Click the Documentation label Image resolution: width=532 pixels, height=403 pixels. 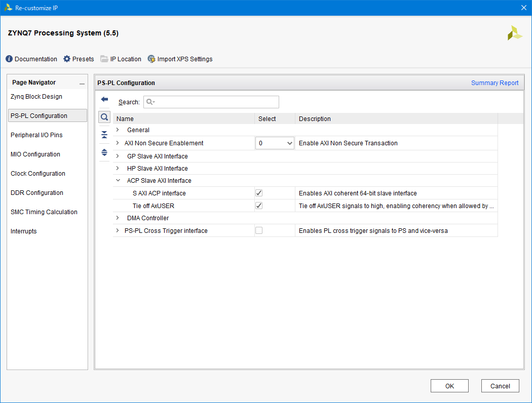(x=36, y=59)
